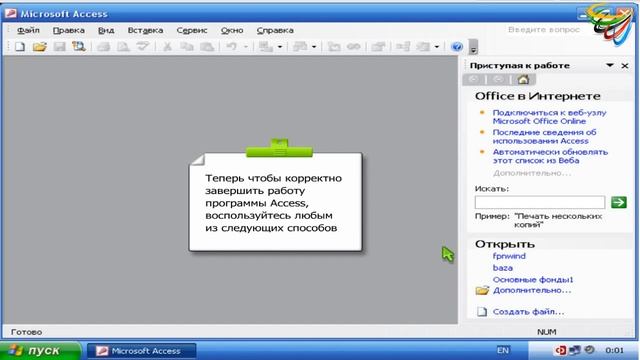Viewport: 640px width, 360px height.
Task: Open the Вставка menu
Action: pos(145,30)
